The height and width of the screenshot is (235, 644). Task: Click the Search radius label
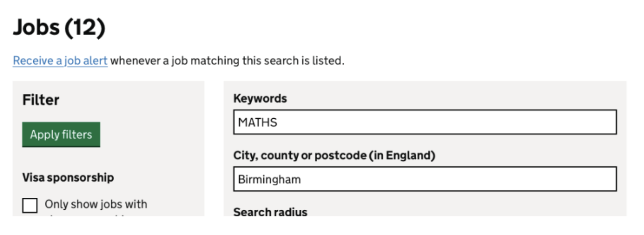click(x=270, y=212)
